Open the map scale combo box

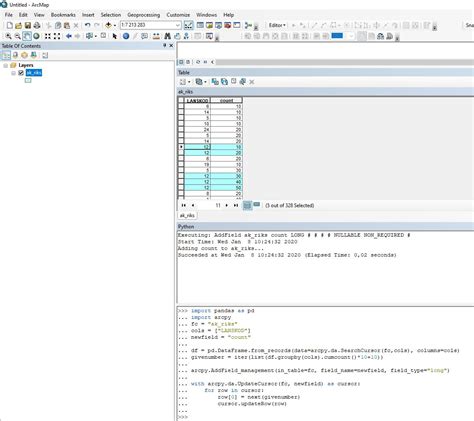click(x=150, y=25)
